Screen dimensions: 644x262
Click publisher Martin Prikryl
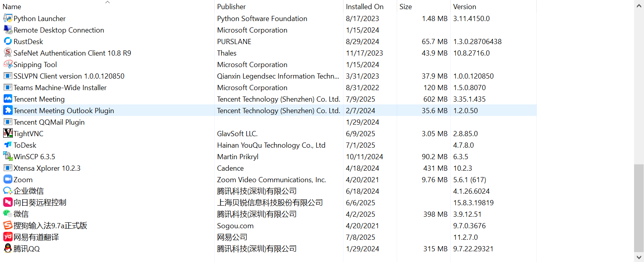[238, 157]
